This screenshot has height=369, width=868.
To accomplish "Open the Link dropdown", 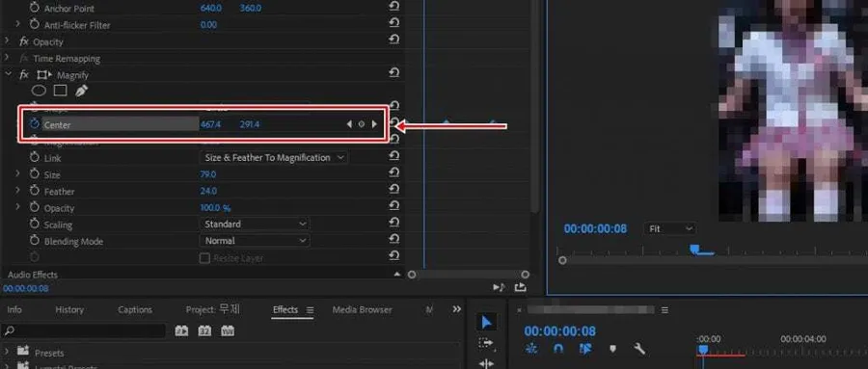I will tap(274, 158).
